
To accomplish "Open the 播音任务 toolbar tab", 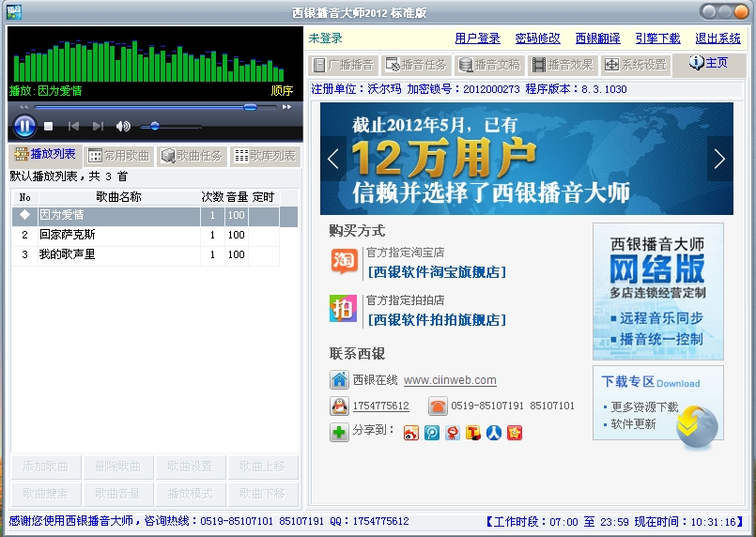I will click(416, 65).
